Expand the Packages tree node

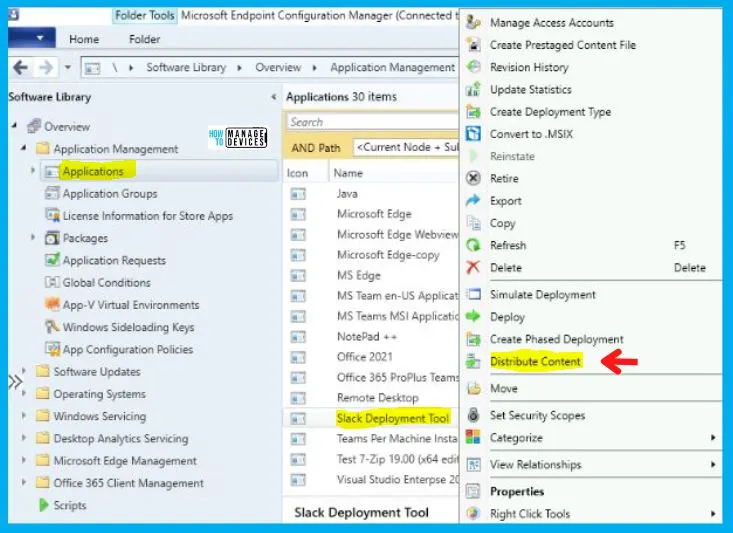tap(33, 237)
